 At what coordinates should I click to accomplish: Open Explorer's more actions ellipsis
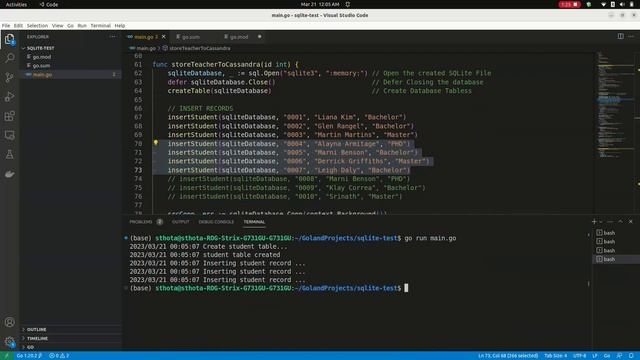pyautogui.click(x=112, y=37)
